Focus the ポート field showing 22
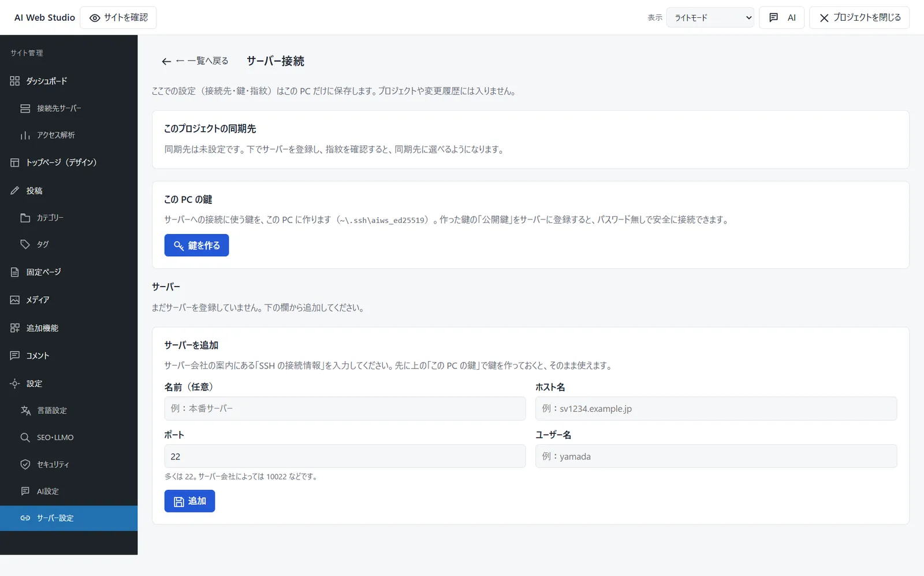 coord(345,456)
